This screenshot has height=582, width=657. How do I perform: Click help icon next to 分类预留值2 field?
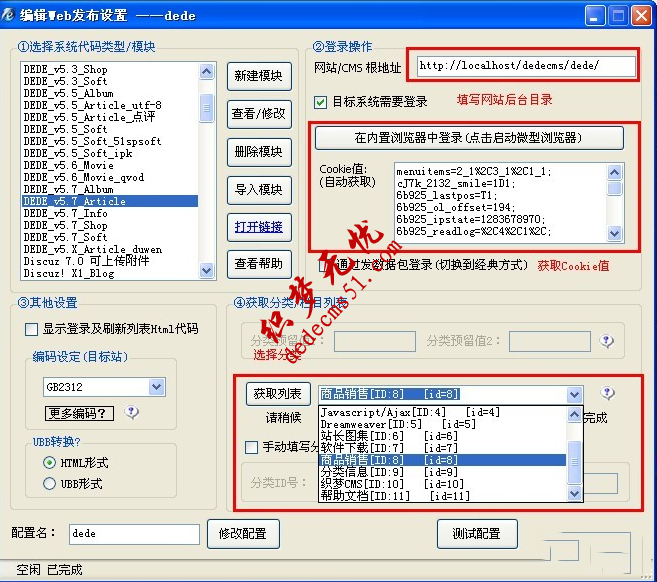pyautogui.click(x=606, y=341)
